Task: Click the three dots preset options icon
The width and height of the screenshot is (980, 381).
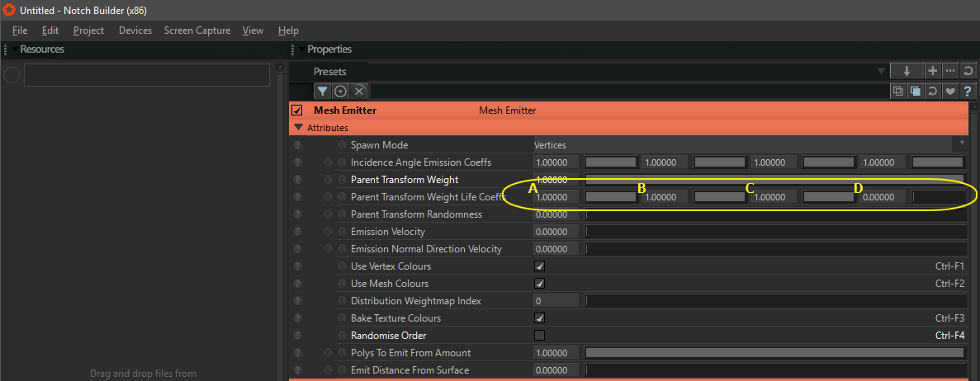Action: coord(950,71)
